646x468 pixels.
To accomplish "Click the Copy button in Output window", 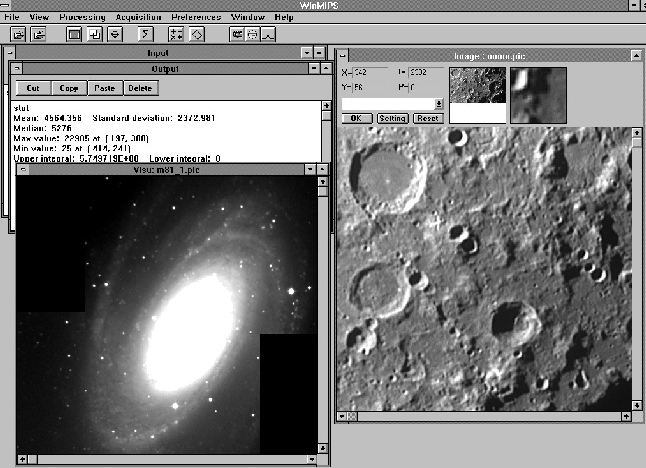I will coord(69,88).
